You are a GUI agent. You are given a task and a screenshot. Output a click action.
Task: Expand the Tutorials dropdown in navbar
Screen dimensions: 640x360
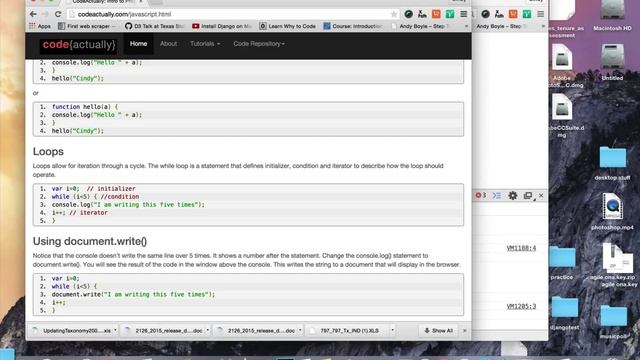205,44
